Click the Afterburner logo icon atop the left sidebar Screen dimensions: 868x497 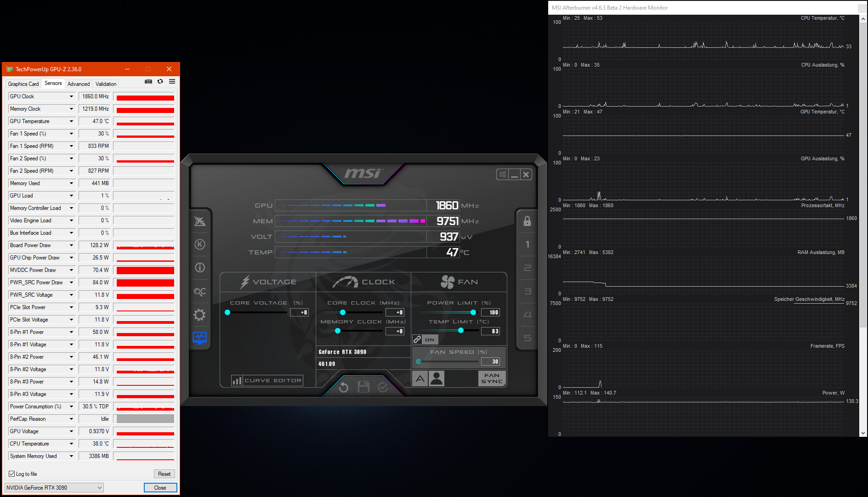200,221
